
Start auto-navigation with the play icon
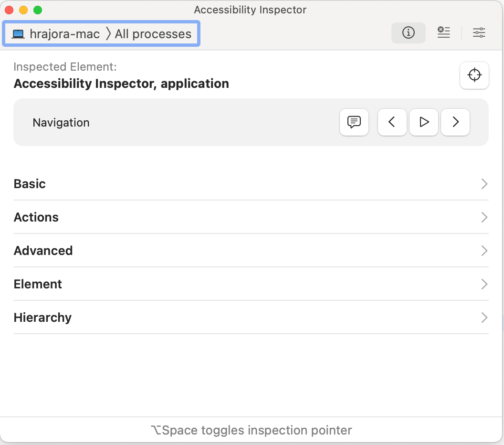[423, 122]
